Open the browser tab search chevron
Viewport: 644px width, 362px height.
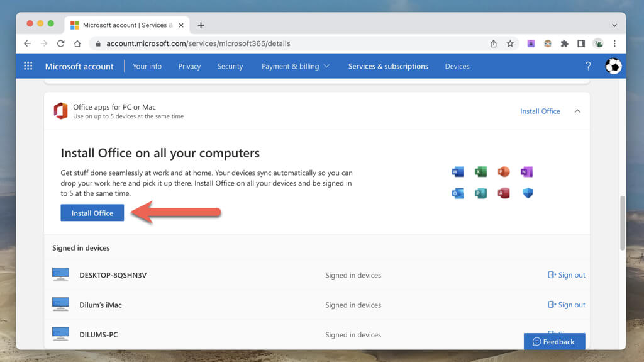click(x=614, y=25)
